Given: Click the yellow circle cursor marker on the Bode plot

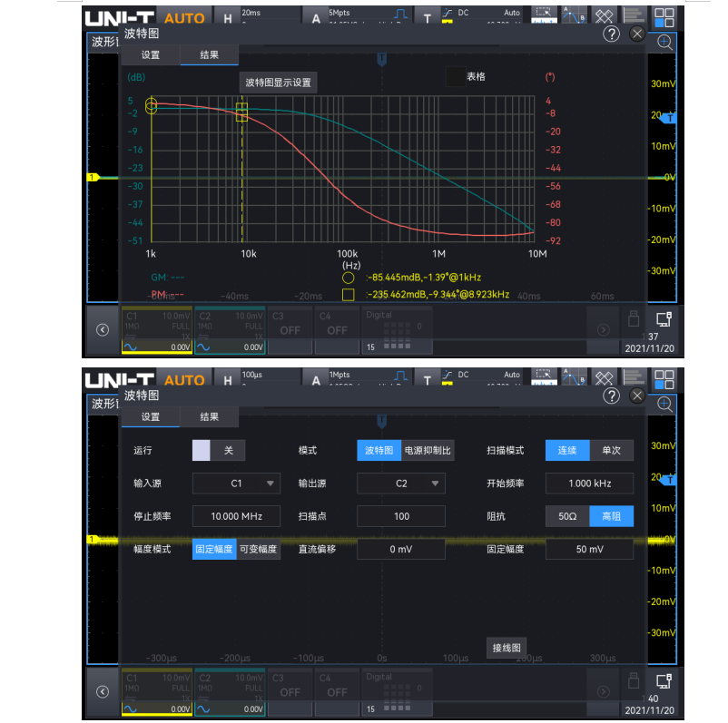Looking at the screenshot, I should coord(152,106).
